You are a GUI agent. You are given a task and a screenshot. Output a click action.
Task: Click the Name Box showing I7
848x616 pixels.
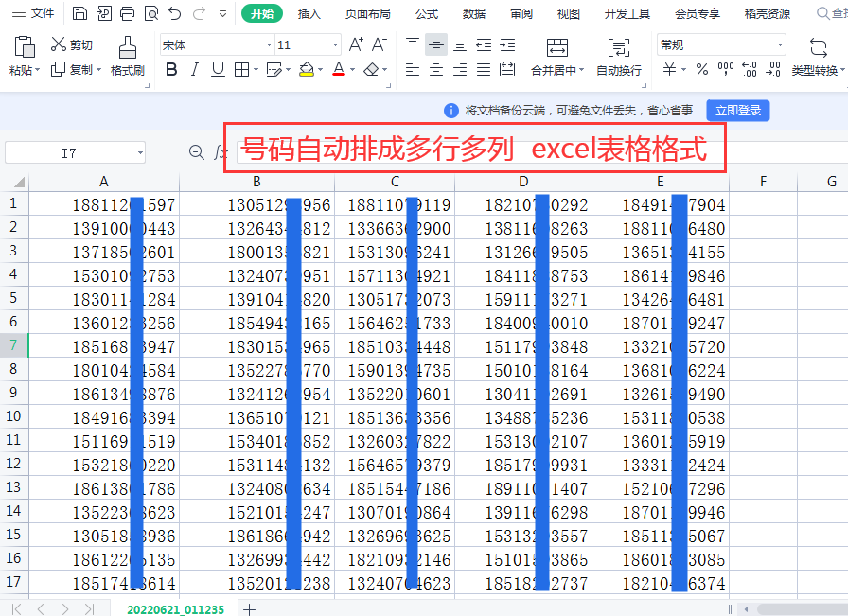[74, 152]
